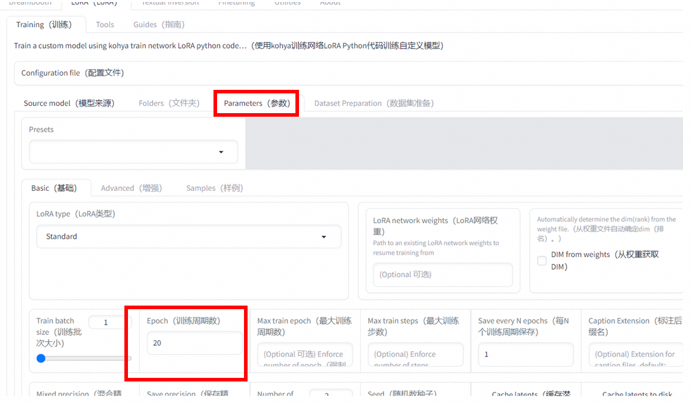Open the Guides (指南) tab
The width and height of the screenshot is (691, 405).
click(159, 25)
